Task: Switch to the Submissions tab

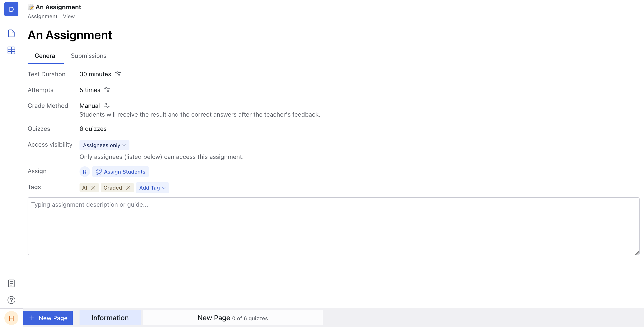Action: [x=88, y=55]
